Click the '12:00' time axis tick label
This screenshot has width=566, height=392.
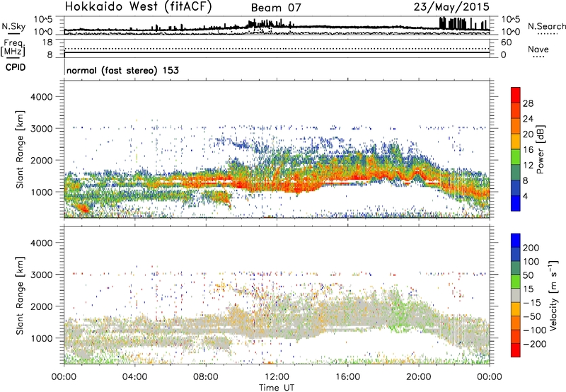(277, 377)
